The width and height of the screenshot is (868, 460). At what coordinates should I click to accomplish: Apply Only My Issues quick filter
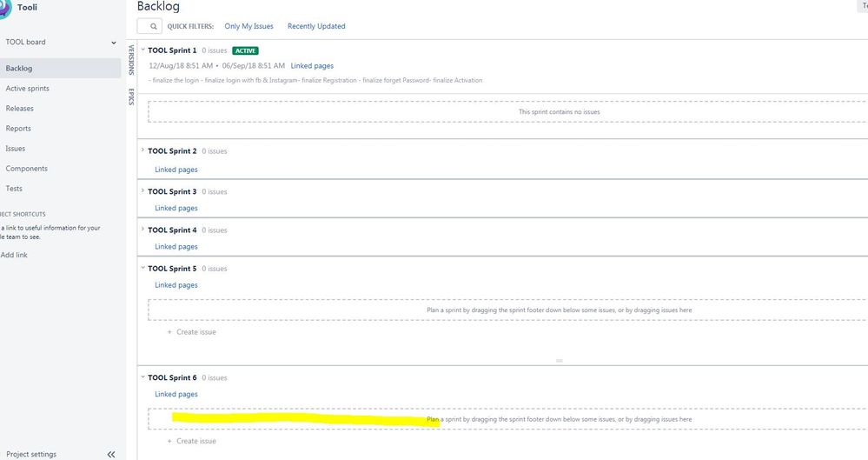249,26
